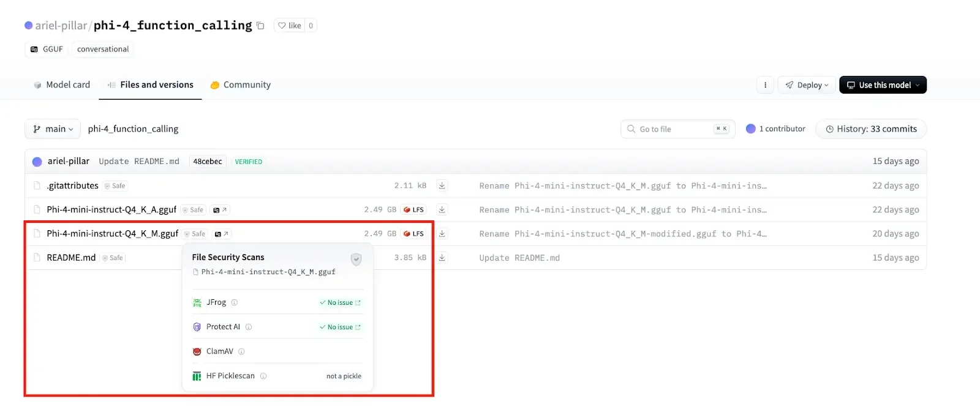
Task: Expand Use this model menu
Action: coord(883,85)
